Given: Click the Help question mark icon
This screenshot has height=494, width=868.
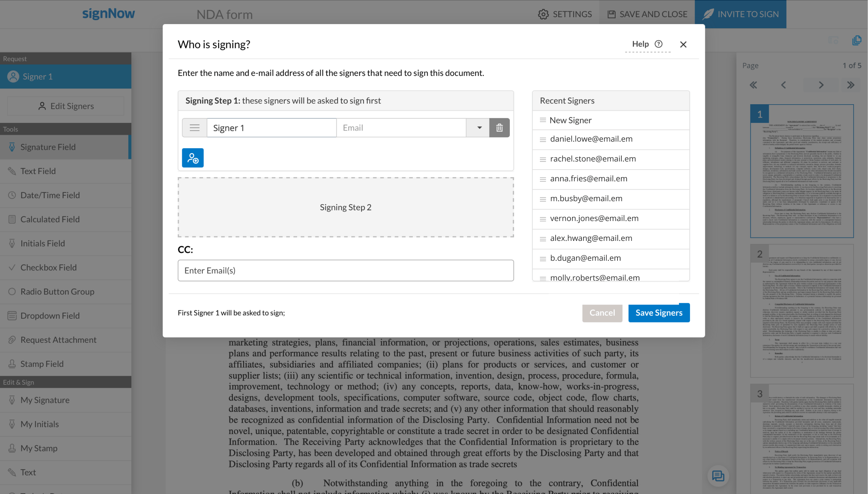Looking at the screenshot, I should (658, 44).
